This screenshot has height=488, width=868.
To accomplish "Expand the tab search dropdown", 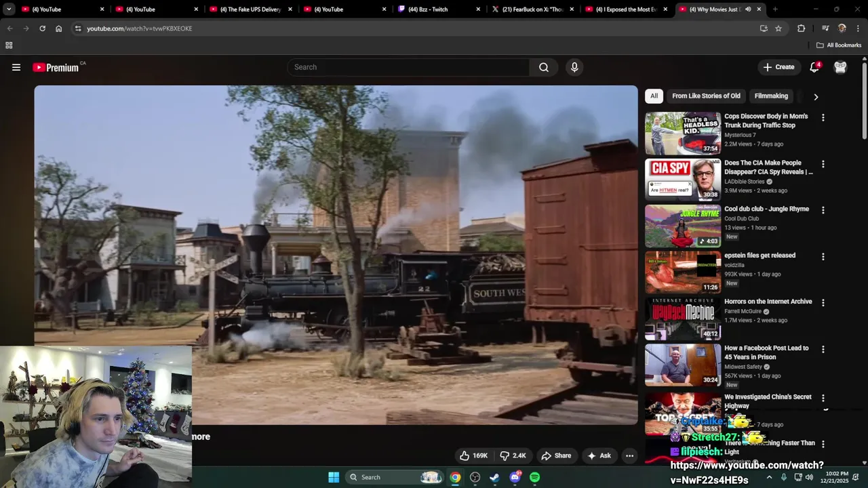I will [x=9, y=9].
